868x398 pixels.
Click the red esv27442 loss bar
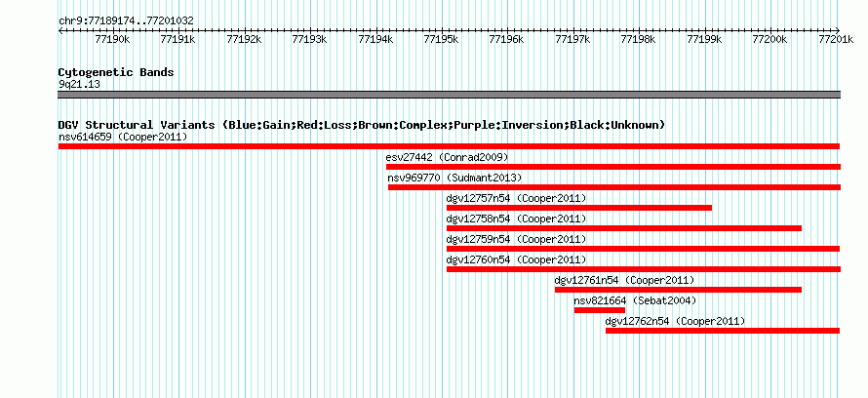[613, 167]
